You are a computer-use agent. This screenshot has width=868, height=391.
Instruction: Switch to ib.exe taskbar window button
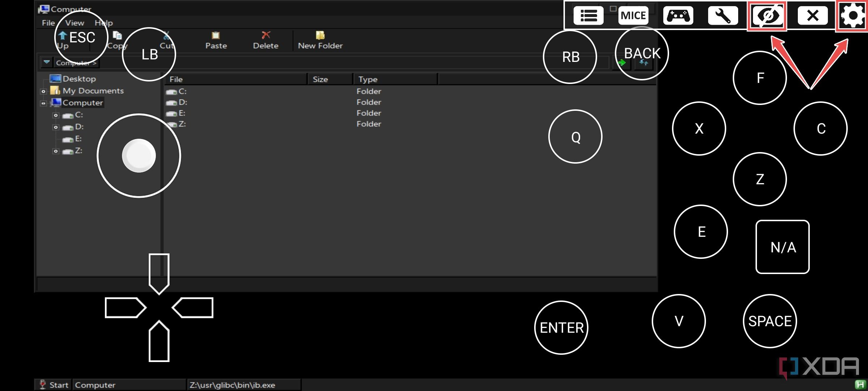(x=243, y=384)
